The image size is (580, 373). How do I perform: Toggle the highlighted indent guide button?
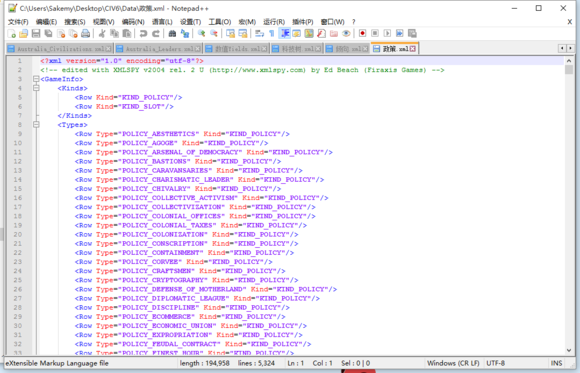tap(284, 34)
